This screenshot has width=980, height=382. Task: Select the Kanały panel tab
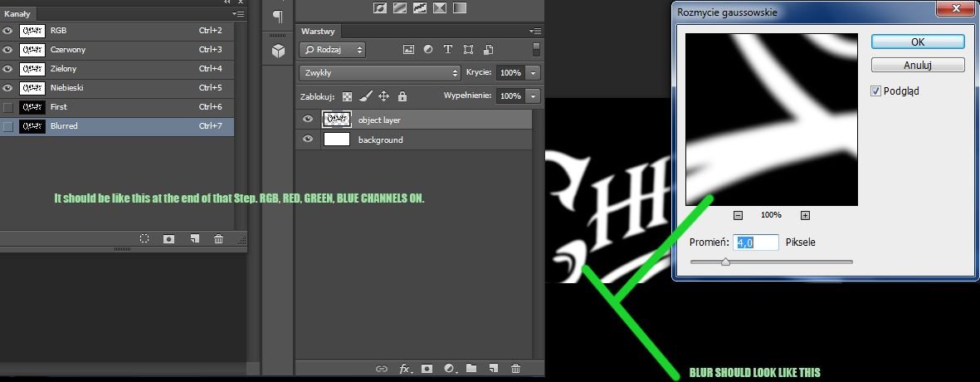(x=17, y=14)
